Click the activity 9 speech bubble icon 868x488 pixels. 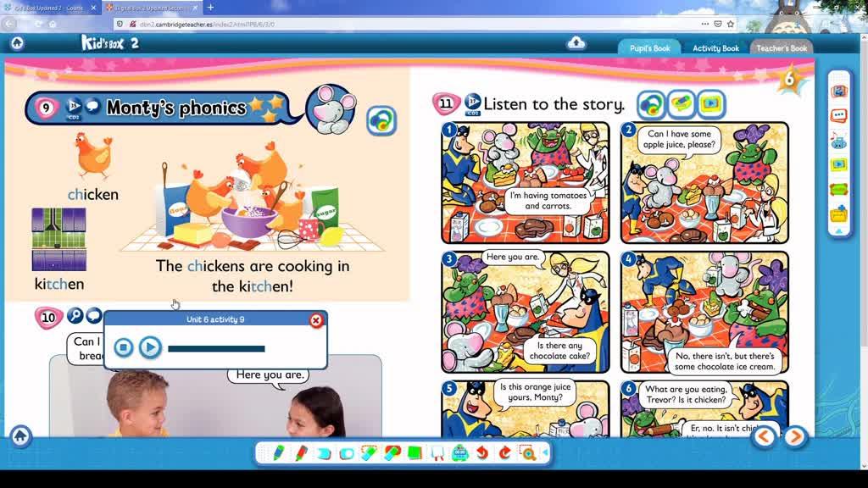coord(92,105)
